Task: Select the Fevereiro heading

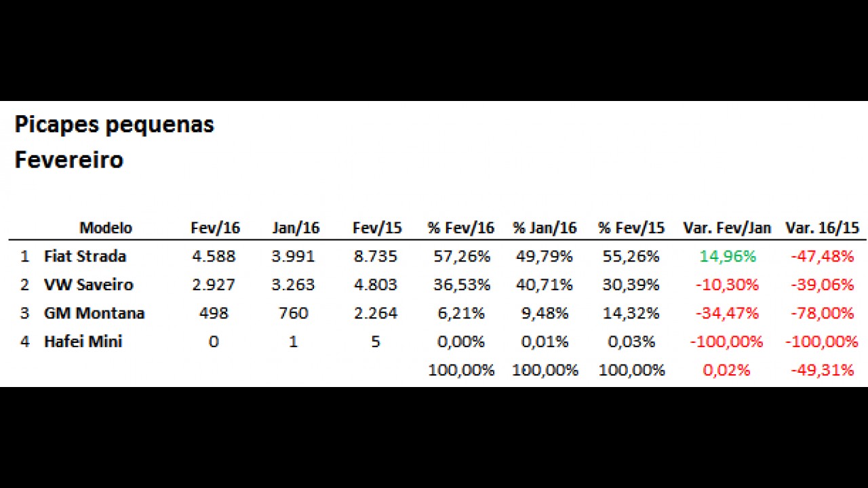Action: (68, 161)
